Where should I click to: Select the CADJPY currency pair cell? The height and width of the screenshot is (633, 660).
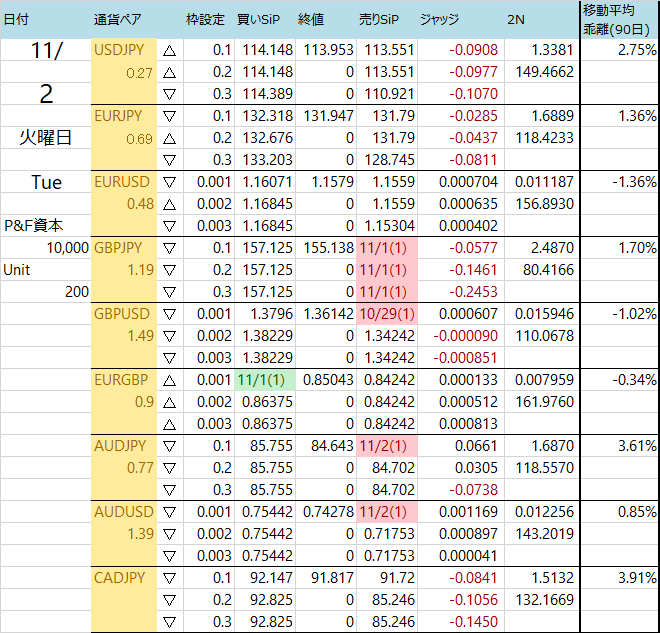120,578
